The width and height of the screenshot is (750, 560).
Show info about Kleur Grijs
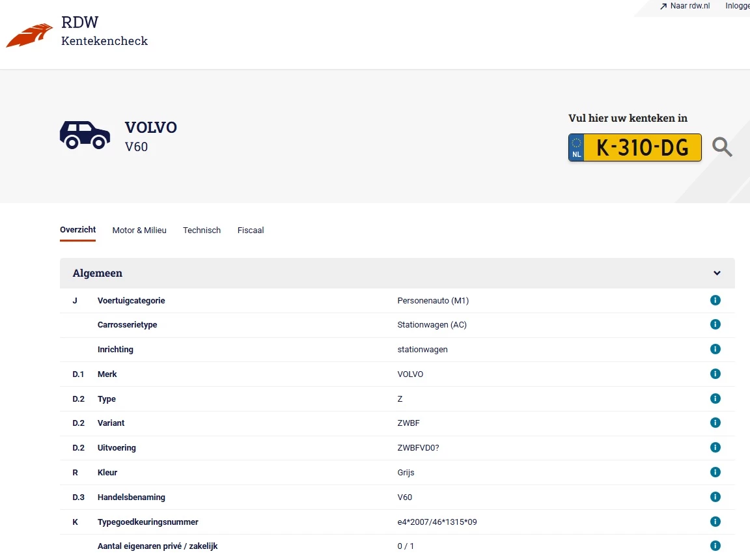click(x=715, y=472)
